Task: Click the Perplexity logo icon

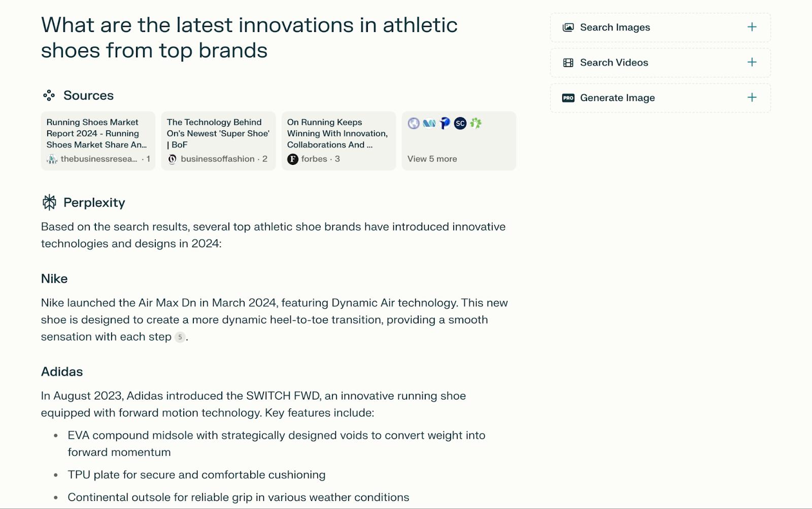Action: pyautogui.click(x=49, y=202)
